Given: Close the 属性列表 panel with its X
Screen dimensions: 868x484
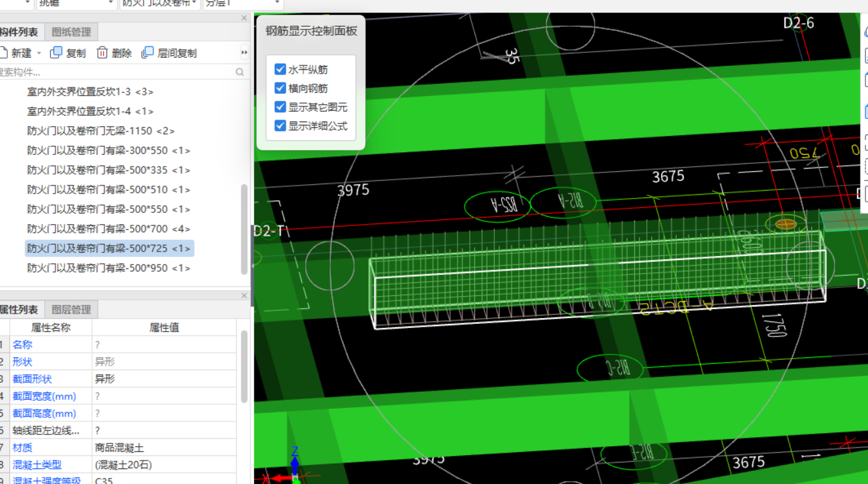Looking at the screenshot, I should [x=244, y=296].
